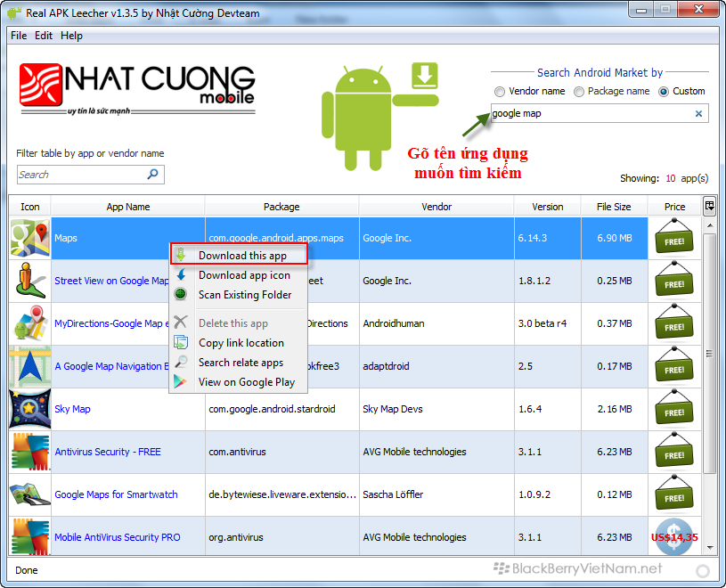Click the Android robot download logo
The height and width of the screenshot is (588, 726).
pos(380,116)
